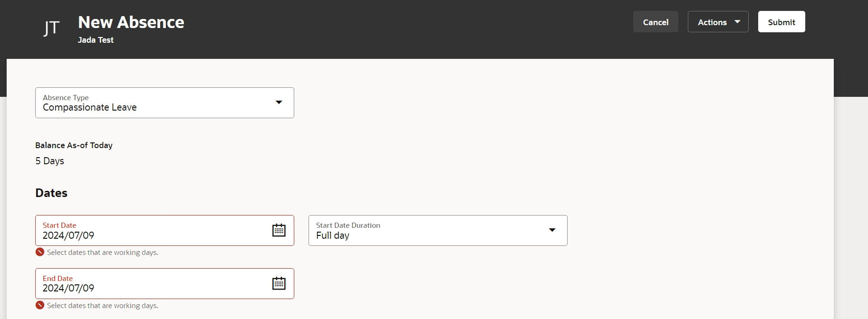Click the Actions dropdown caret
This screenshot has height=319, width=868.
tap(738, 22)
